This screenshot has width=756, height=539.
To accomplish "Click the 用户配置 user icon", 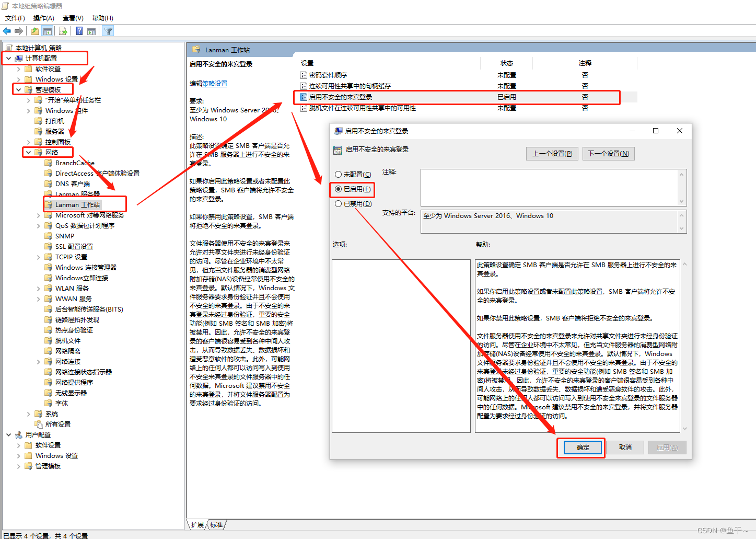I will pyautogui.click(x=19, y=434).
